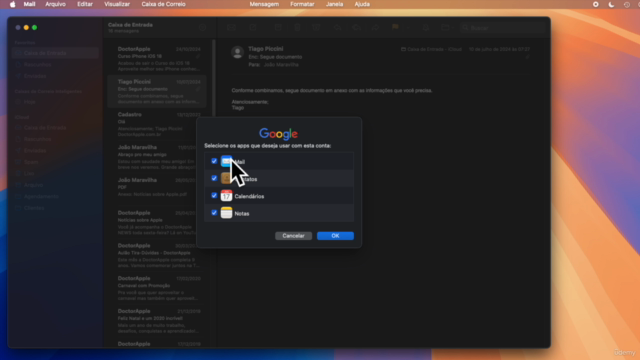The width and height of the screenshot is (640, 360).
Task: Open the Clientes mailbox
Action: [56, 208]
